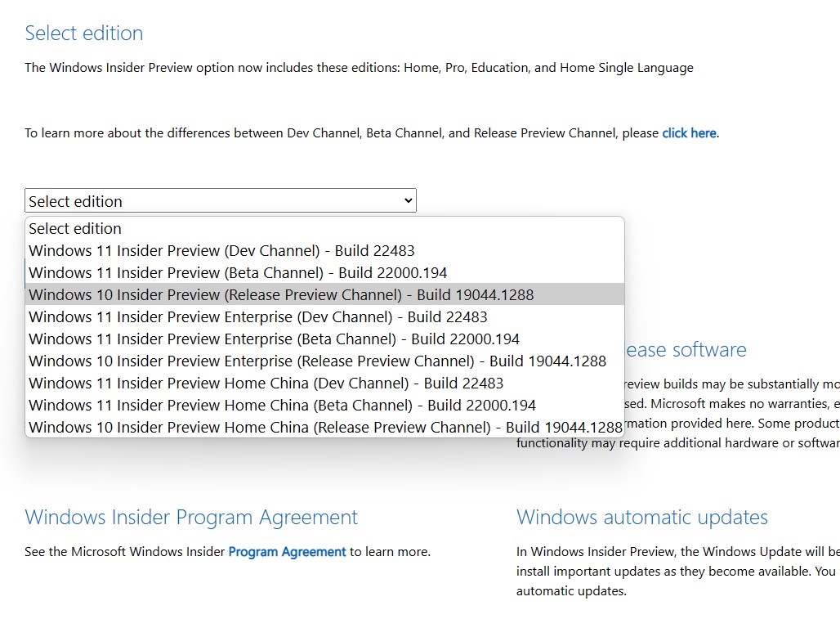Click the Windows Insider Program Agreement heading
840x628 pixels.
tap(190, 517)
